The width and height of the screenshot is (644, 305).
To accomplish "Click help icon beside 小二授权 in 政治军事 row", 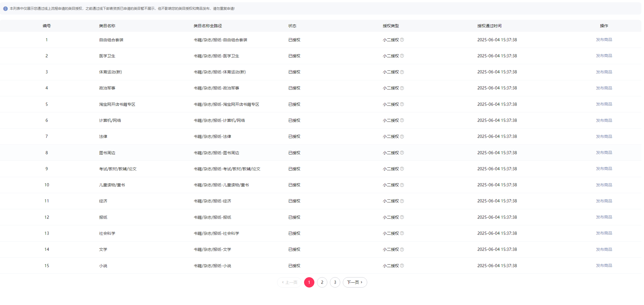I will 402,88.
